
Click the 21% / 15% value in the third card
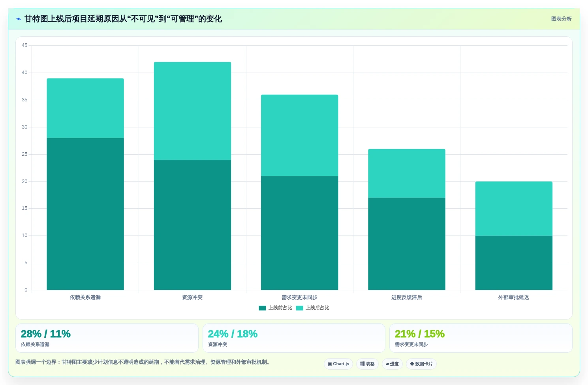[x=420, y=334]
